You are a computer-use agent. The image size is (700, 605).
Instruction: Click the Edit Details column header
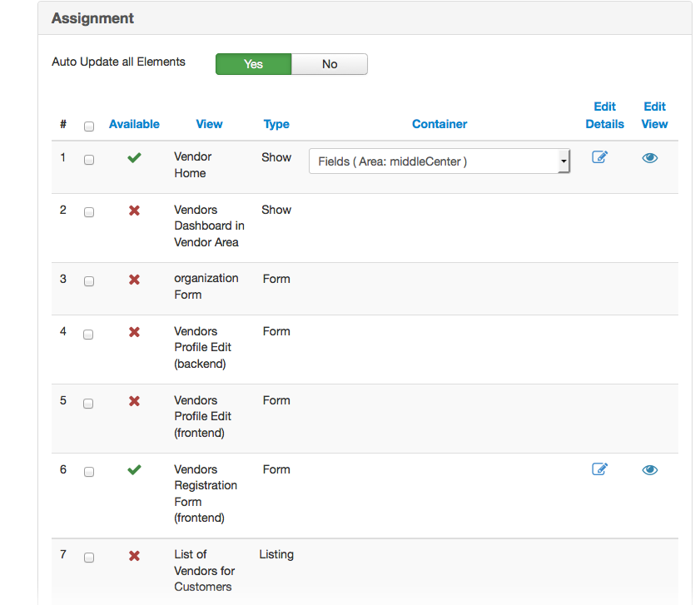click(604, 115)
